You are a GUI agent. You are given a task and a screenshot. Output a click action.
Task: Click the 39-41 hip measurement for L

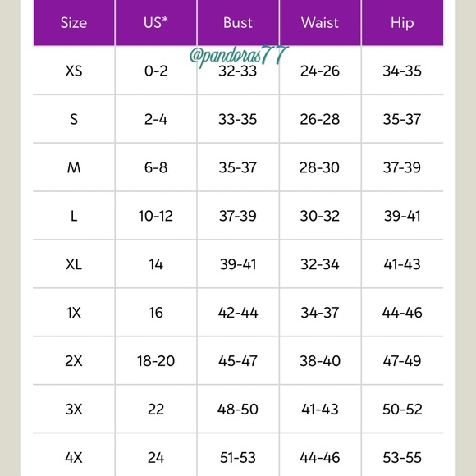402,216
